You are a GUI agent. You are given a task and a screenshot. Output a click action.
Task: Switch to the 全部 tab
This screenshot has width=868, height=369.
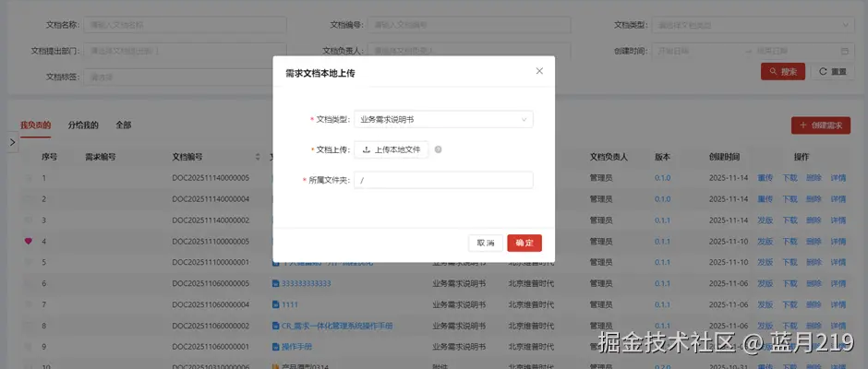tap(124, 125)
